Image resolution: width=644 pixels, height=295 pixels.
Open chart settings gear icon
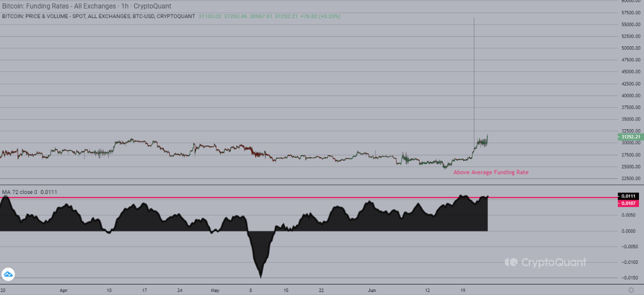pyautogui.click(x=631, y=290)
